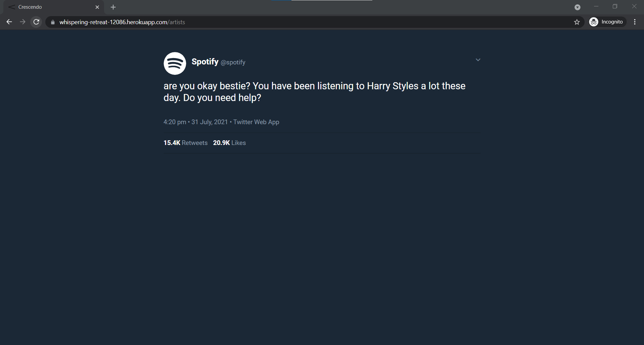Screen dimensions: 644x345
Task: Select the Crescendo browser tab
Action: click(54, 7)
